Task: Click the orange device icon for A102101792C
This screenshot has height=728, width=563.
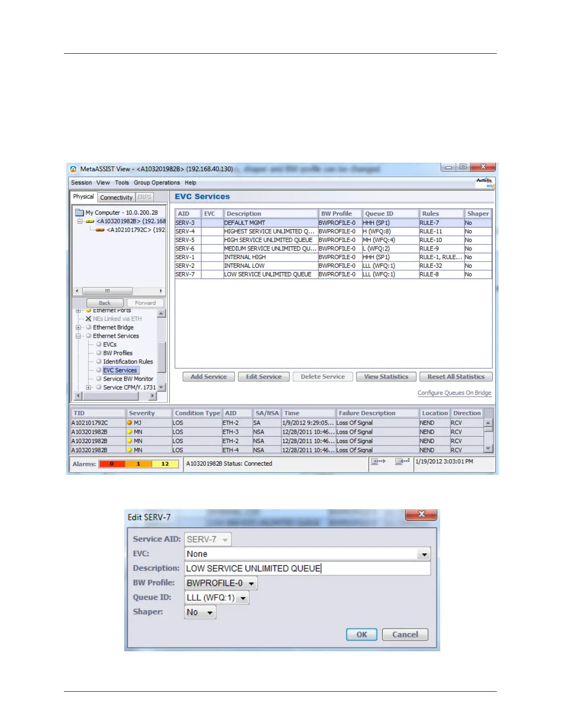Action: (x=100, y=230)
